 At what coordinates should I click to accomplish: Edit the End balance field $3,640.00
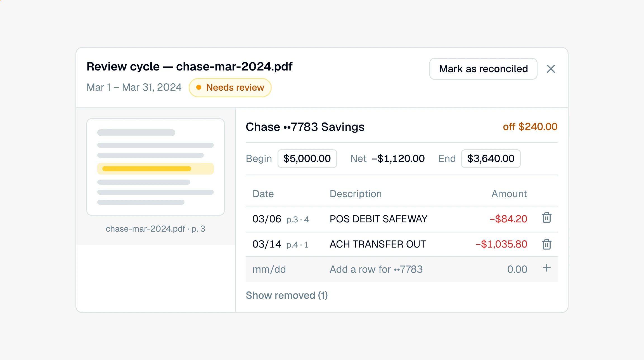tap(491, 159)
